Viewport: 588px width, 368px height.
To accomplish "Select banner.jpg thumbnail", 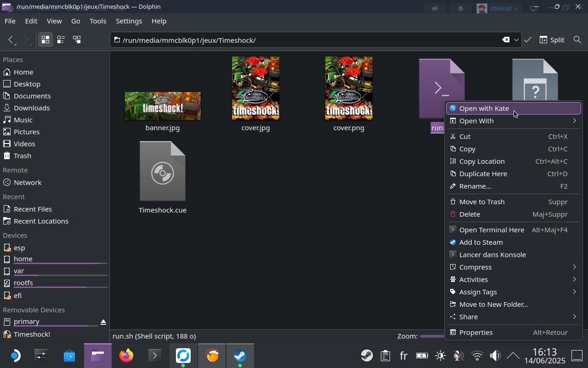I will (163, 106).
